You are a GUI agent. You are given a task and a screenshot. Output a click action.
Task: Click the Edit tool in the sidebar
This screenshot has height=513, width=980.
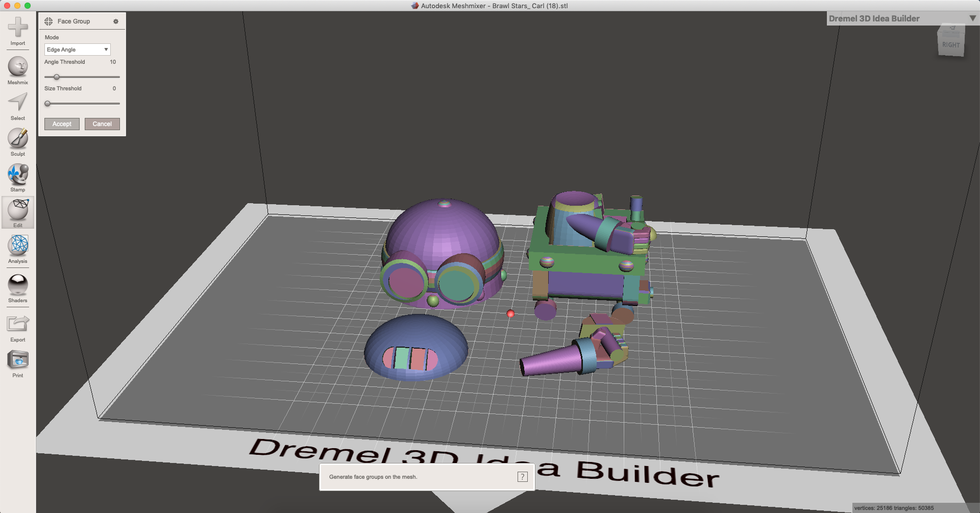tap(17, 212)
